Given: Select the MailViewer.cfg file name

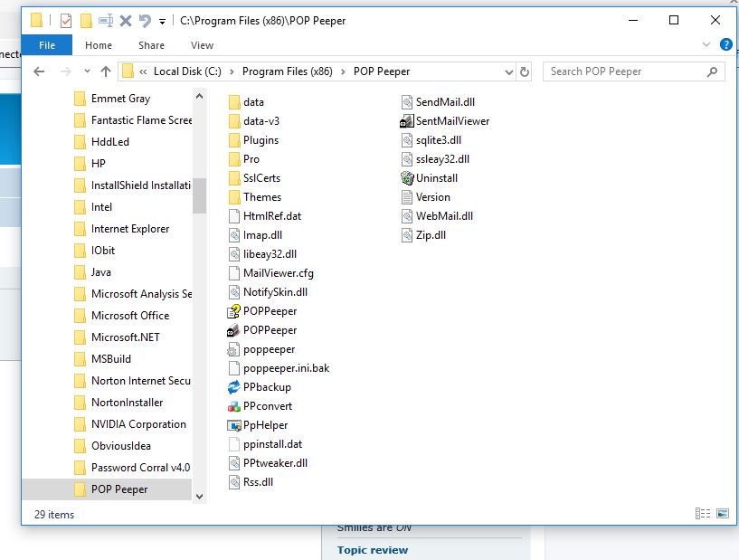Looking at the screenshot, I should click(278, 273).
